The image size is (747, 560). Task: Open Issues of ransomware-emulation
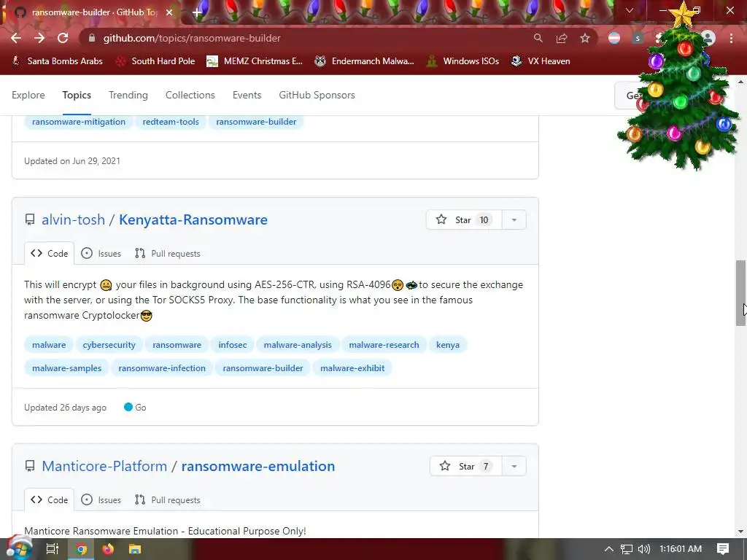[x=101, y=499]
